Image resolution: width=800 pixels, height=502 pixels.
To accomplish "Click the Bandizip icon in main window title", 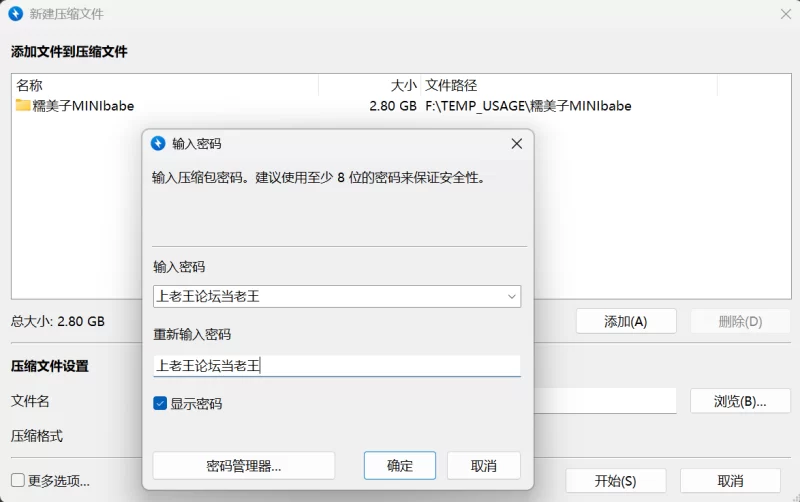I will pos(15,14).
